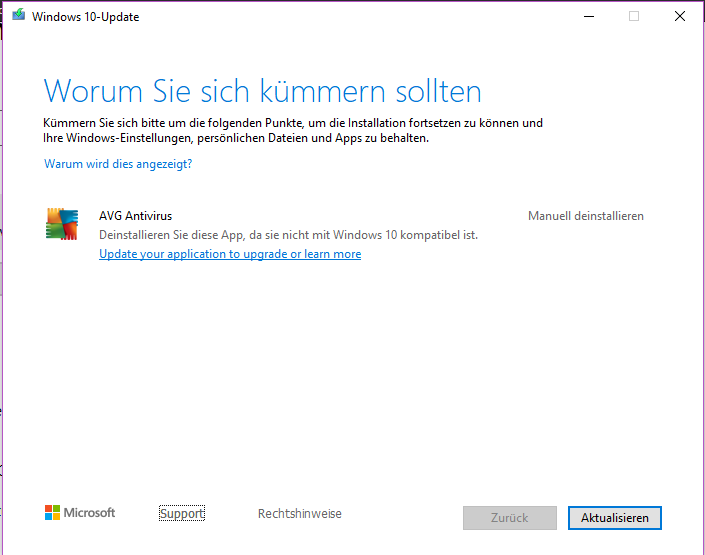Click 'Deinstallieren Sie diese App' description text
This screenshot has height=555, width=705.
(288, 235)
